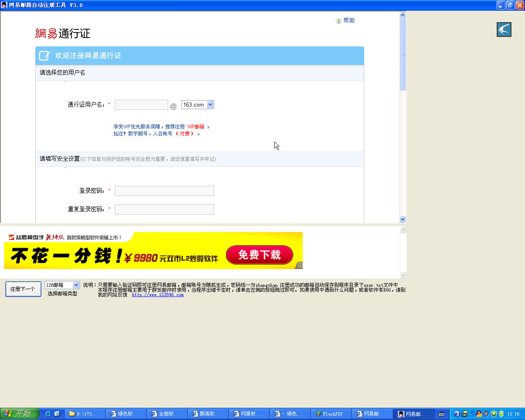This screenshot has width=525, height=420.
Task: Click the camera tray icon
Action: (464, 414)
